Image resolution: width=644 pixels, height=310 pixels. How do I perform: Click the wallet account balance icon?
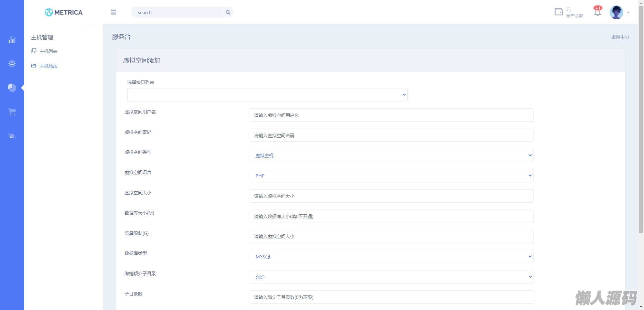coord(559,12)
